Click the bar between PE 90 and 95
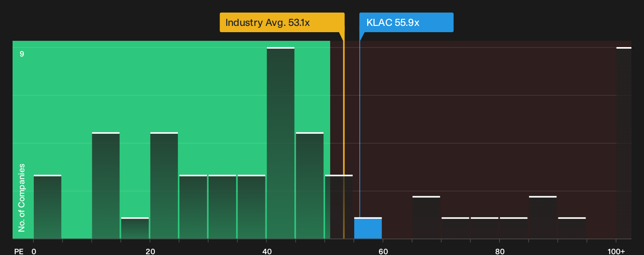644x255 pixels. (572, 228)
